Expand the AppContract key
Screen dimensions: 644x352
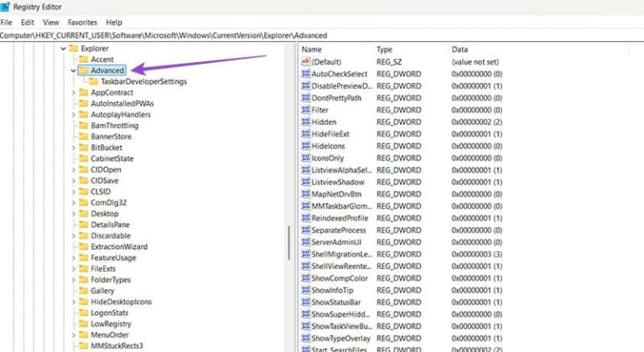tap(74, 93)
